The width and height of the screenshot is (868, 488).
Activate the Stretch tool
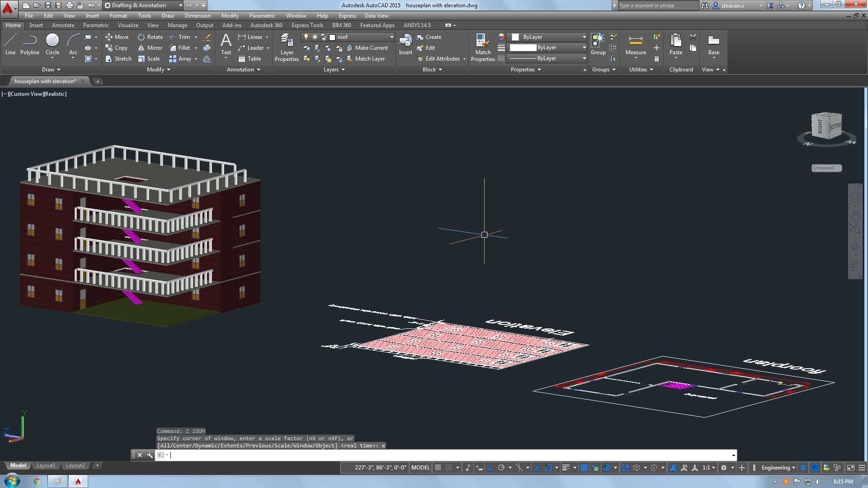pos(118,59)
